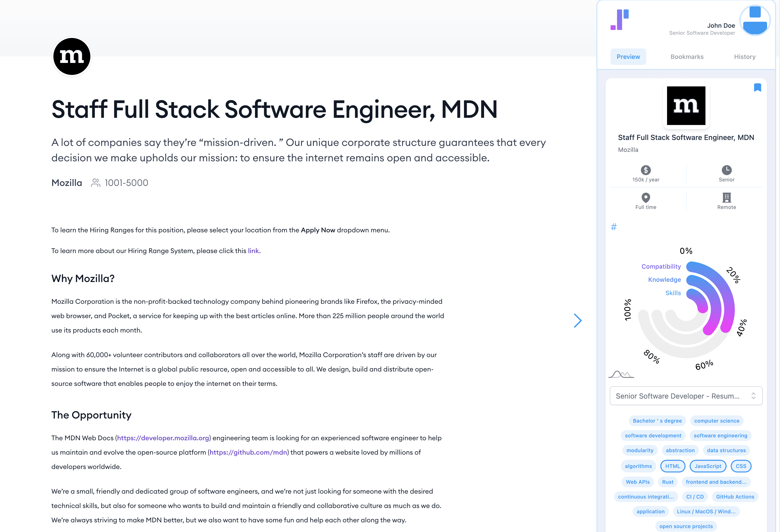Toggle the CSS skill tag

741,466
